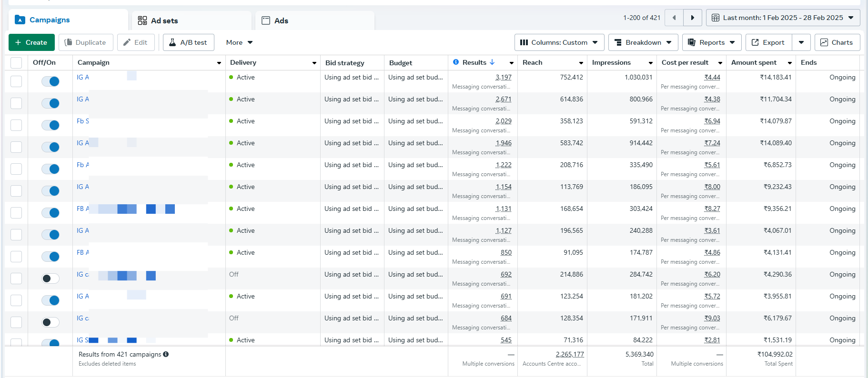Click the Off delivery status of 692 row
Viewport: 868px width, 378px height.
coord(234,274)
